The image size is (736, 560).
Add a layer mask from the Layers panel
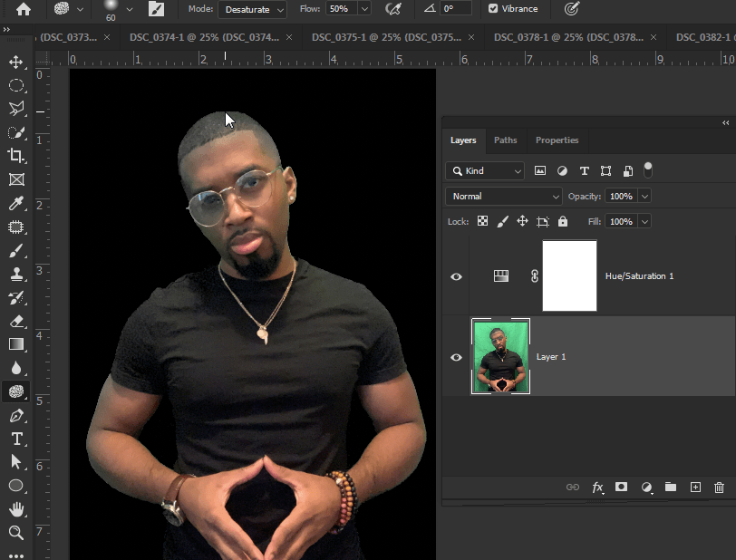click(x=621, y=488)
